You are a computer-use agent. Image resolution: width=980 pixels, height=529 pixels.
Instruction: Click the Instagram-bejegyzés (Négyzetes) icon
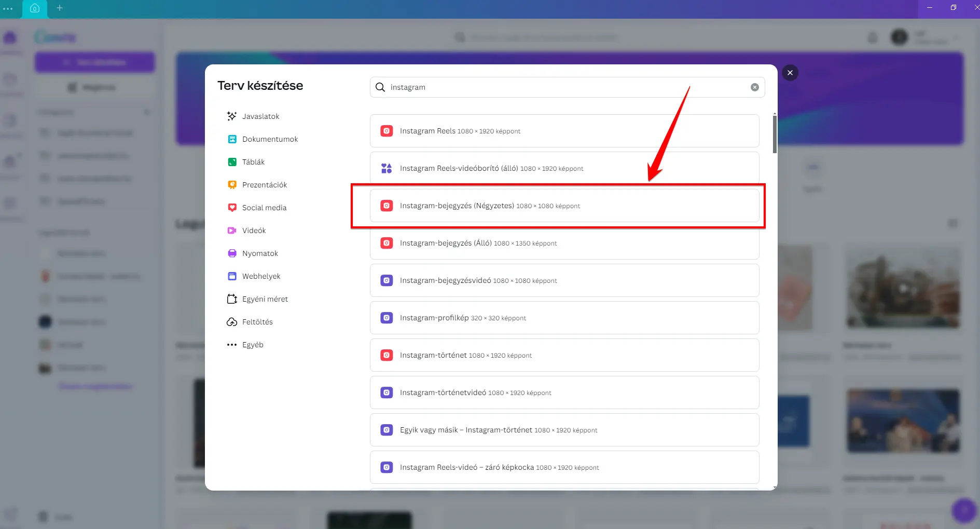point(387,206)
